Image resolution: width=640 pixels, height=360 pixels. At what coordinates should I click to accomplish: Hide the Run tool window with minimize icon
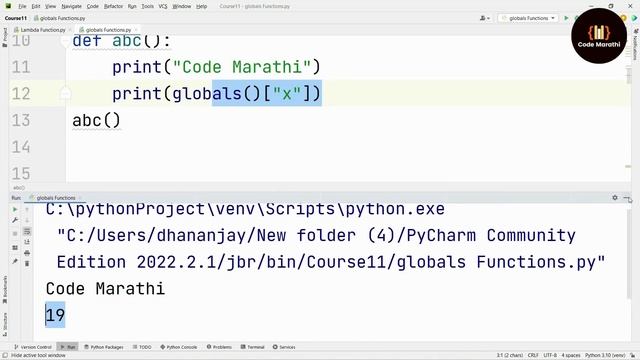coord(626,198)
